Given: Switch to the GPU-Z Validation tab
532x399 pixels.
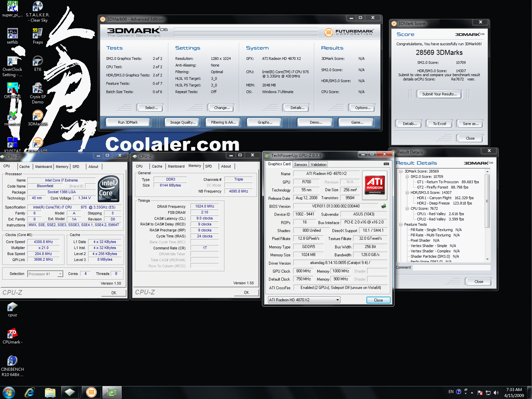Looking at the screenshot, I should click(319, 165).
